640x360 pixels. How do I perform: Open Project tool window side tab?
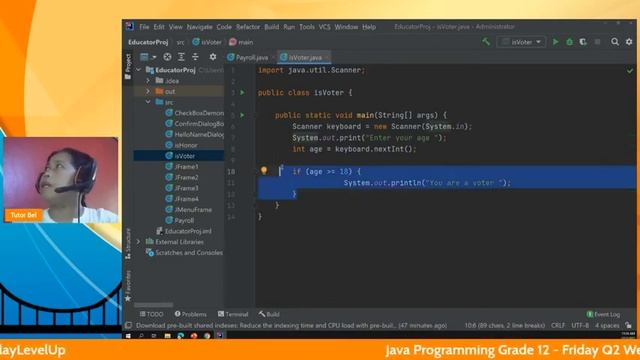pyautogui.click(x=128, y=66)
